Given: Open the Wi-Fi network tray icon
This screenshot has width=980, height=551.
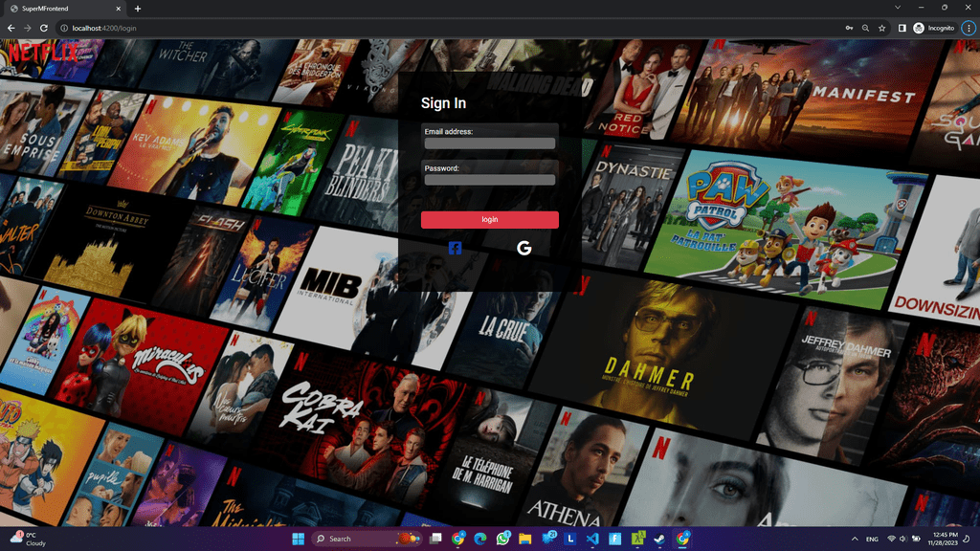Looking at the screenshot, I should coord(892,539).
